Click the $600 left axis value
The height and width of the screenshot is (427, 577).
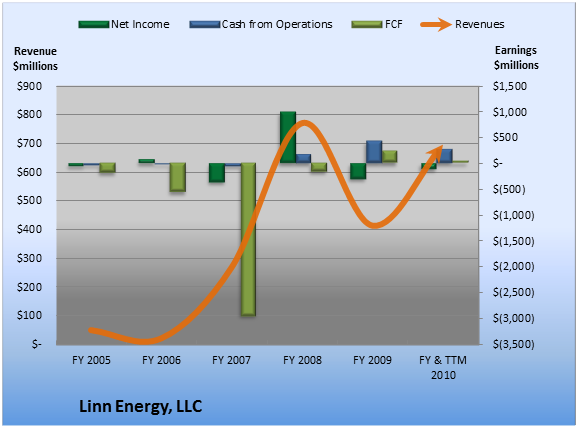point(30,172)
